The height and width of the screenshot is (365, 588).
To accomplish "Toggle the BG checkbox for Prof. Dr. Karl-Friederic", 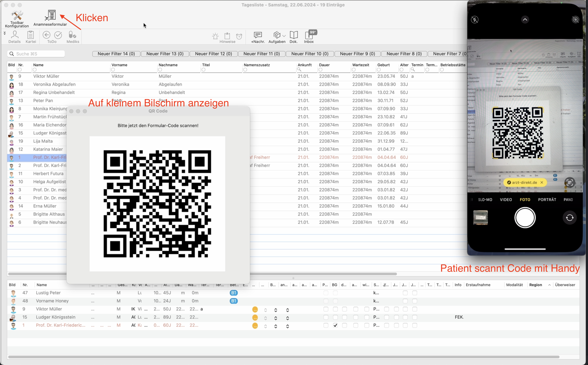I will click(x=335, y=325).
